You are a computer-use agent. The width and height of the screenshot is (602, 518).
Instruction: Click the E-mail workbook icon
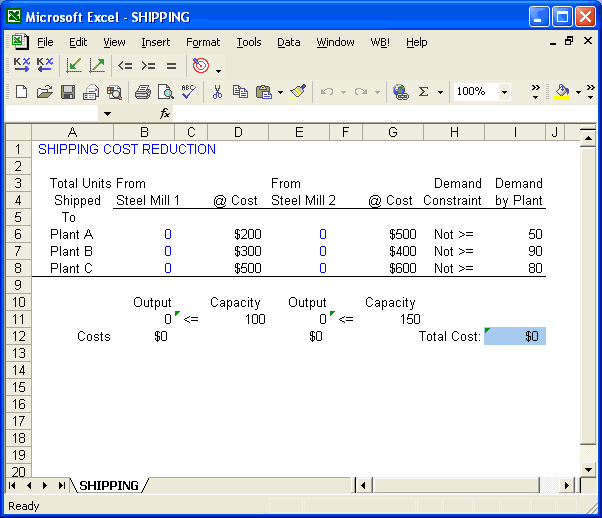(x=91, y=92)
